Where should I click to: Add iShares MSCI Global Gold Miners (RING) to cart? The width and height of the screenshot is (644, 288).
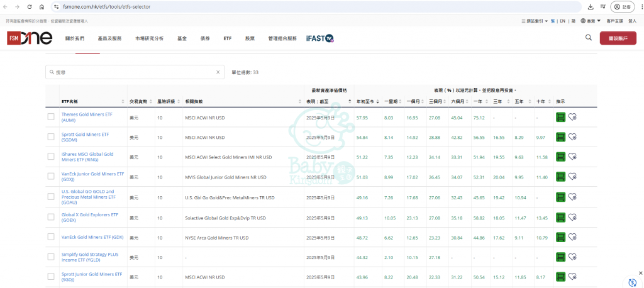[560, 157]
